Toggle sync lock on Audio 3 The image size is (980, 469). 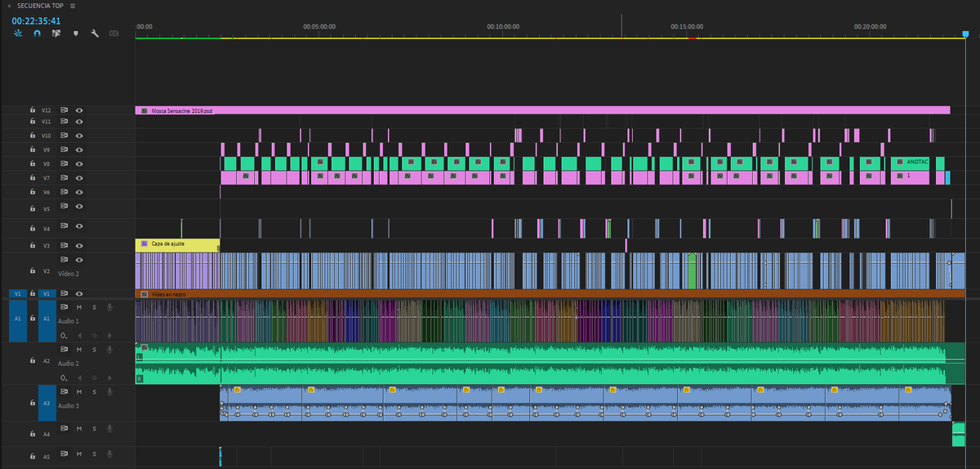click(x=65, y=392)
